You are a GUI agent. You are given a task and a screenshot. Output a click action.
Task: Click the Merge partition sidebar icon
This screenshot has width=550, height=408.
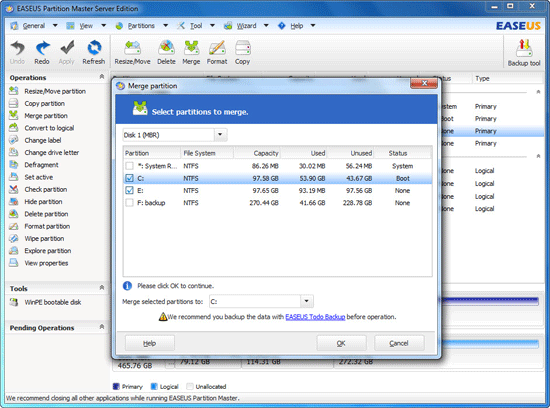pos(14,115)
